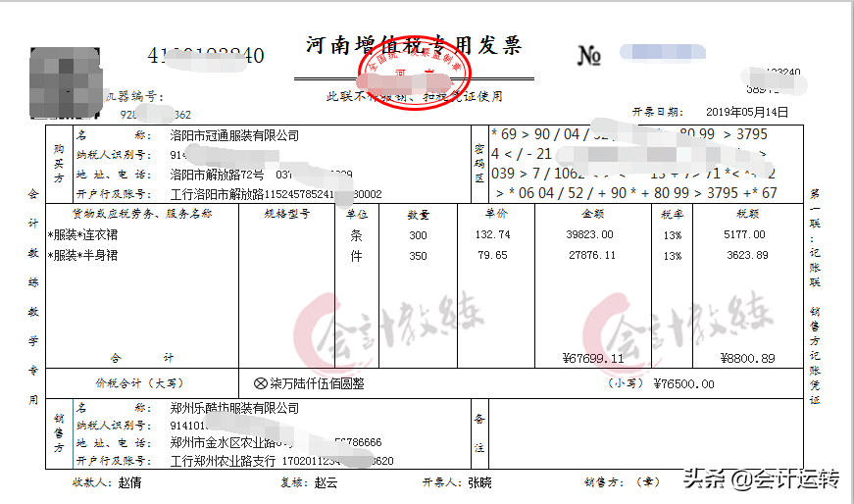Select the numeric total ¥76500.00
The width and height of the screenshot is (854, 504).
(x=683, y=383)
